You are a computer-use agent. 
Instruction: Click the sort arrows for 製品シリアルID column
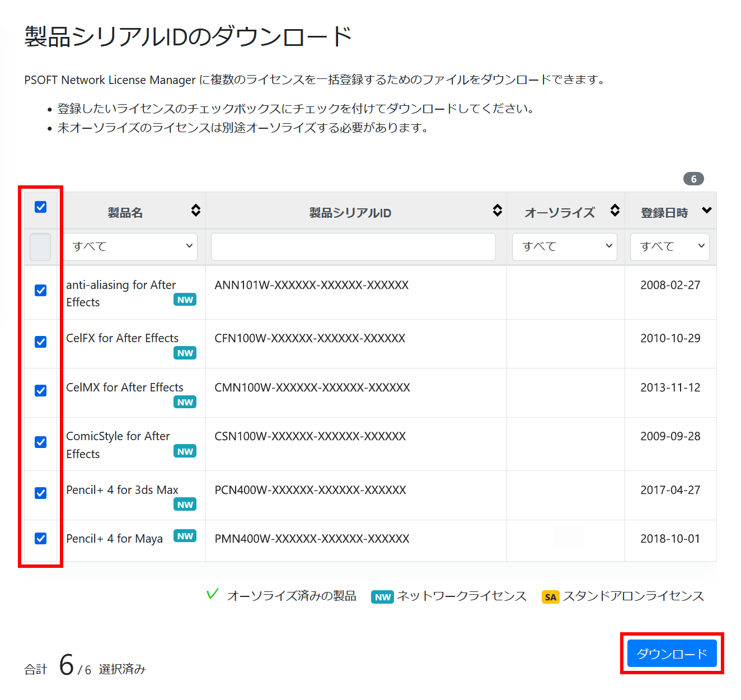point(497,211)
